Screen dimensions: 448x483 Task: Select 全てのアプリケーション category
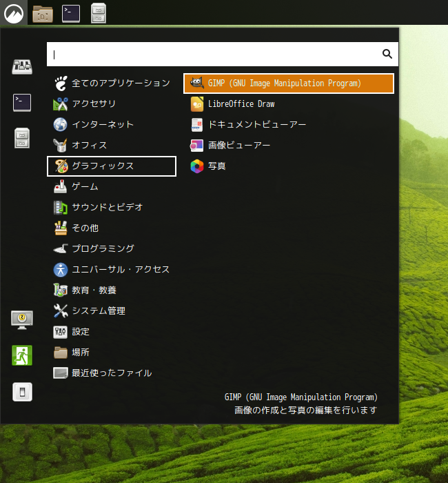112,83
